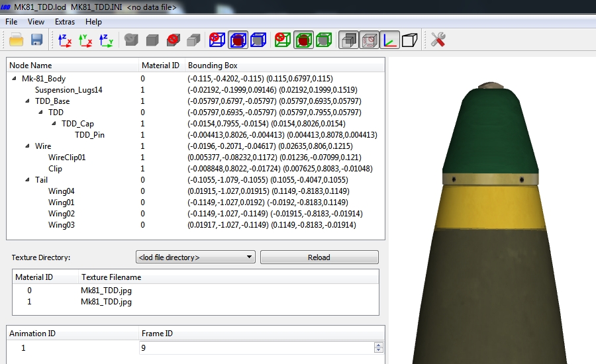596x364 pixels.
Task: Click the black wireframe cube icon
Action: 410,40
